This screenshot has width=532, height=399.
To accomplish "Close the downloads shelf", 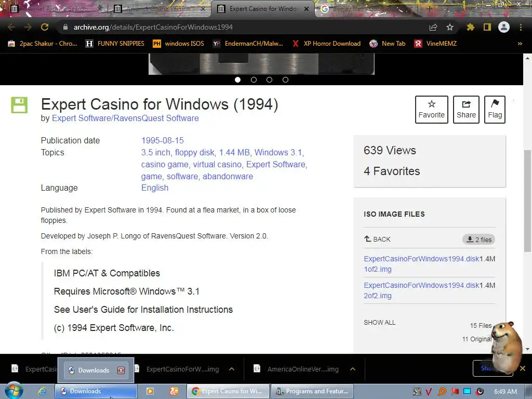I will [523, 368].
